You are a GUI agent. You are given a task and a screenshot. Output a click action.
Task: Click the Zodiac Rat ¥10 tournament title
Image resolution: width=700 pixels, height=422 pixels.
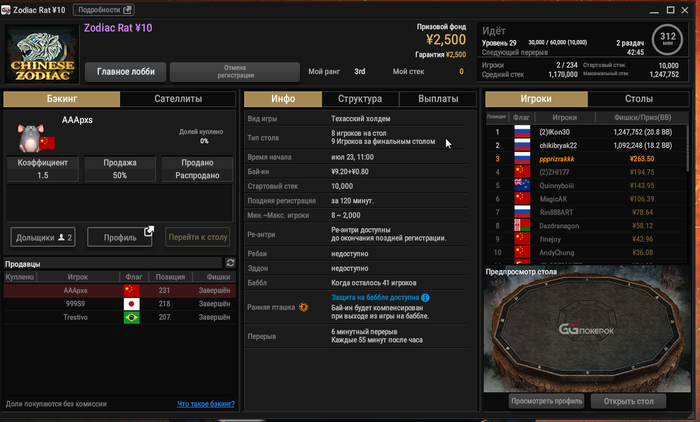(118, 28)
